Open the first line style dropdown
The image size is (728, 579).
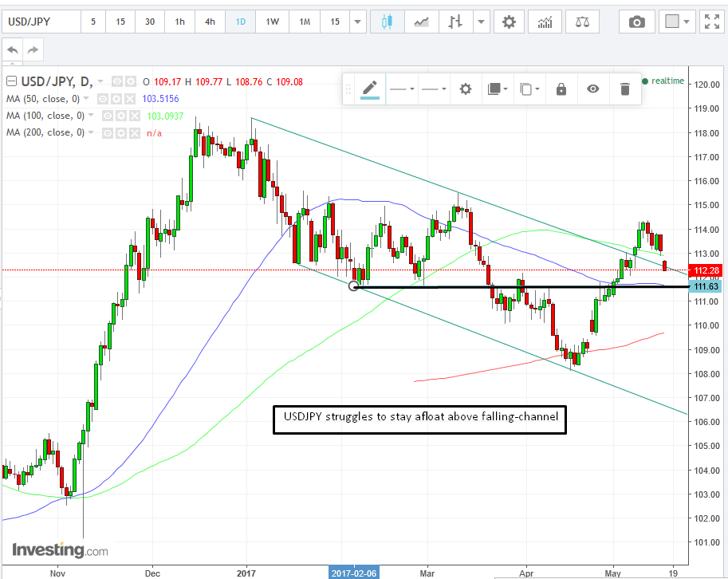pyautogui.click(x=402, y=89)
